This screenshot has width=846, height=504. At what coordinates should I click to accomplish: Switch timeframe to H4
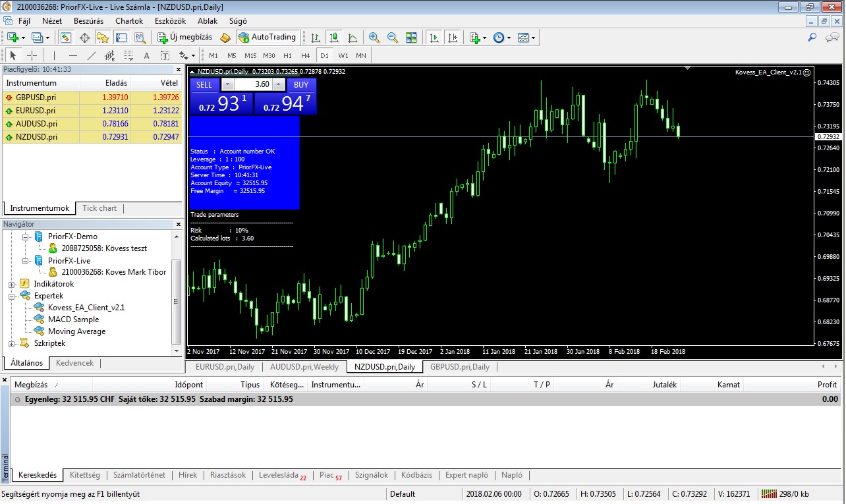point(305,55)
